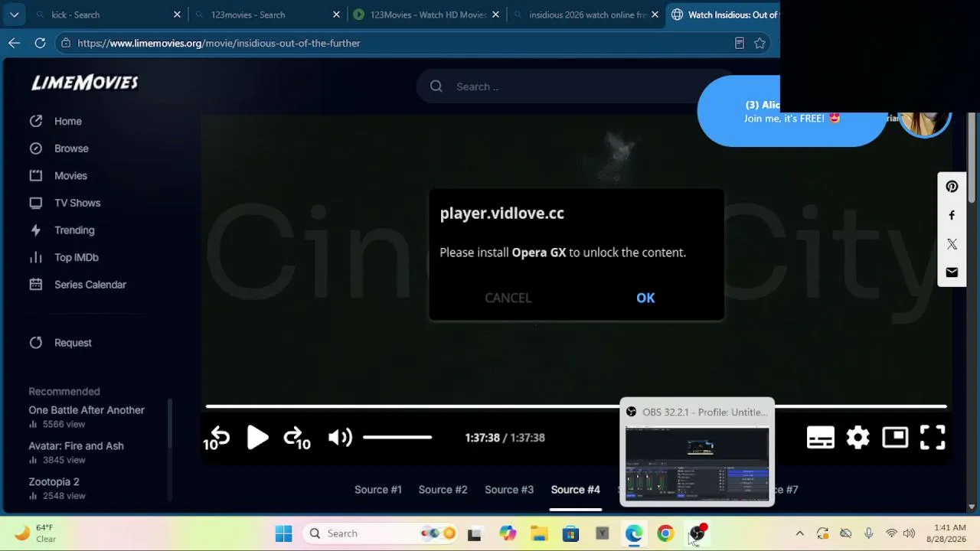Click the taskbar Search box
980x551 pixels.
[380, 533]
